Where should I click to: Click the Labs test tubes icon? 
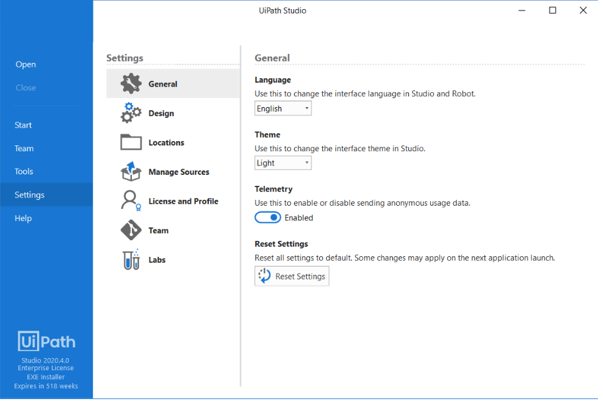click(131, 260)
